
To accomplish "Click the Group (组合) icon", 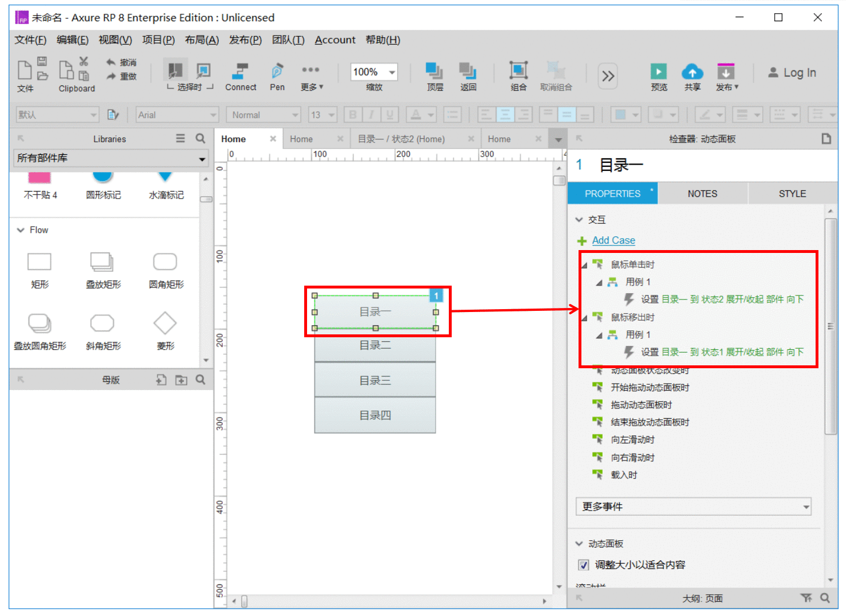I will click(518, 71).
